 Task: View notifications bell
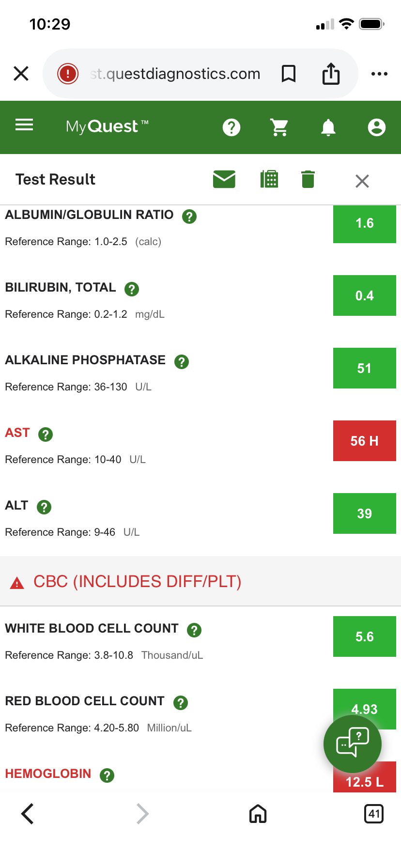[328, 127]
